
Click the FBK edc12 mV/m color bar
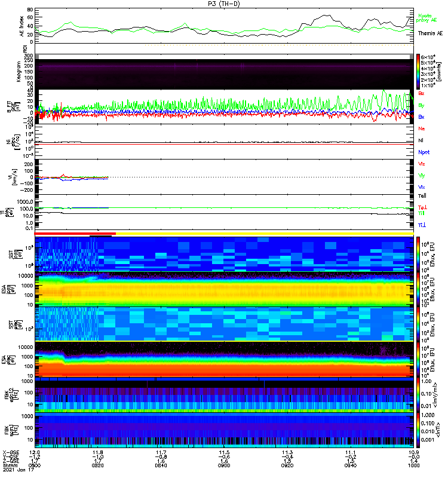click(418, 395)
